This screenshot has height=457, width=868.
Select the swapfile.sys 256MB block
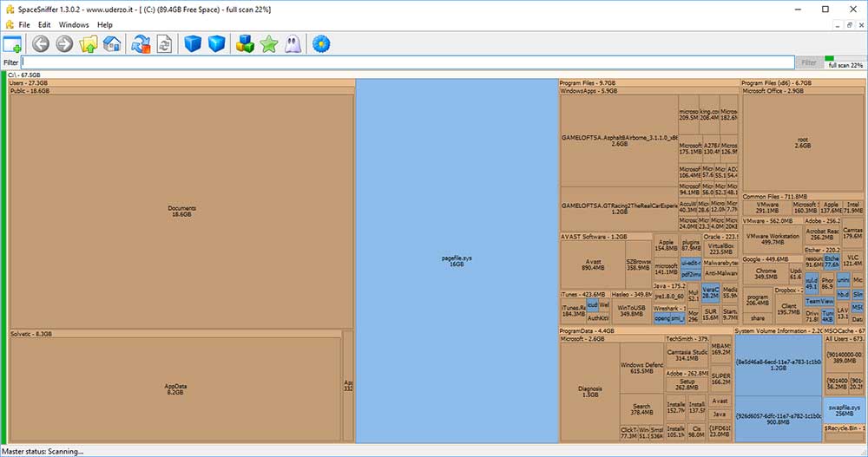pos(845,410)
